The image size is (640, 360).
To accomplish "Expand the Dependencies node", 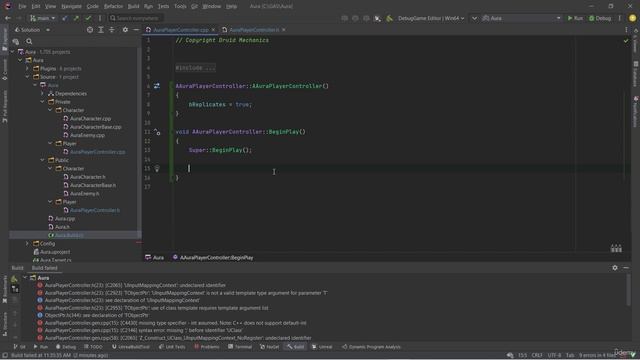I will pos(42,93).
